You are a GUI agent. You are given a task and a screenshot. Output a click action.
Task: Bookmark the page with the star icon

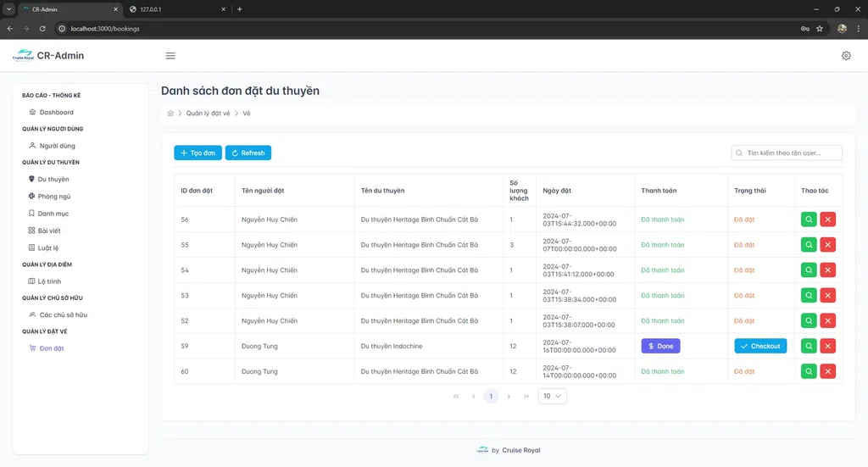pos(820,29)
